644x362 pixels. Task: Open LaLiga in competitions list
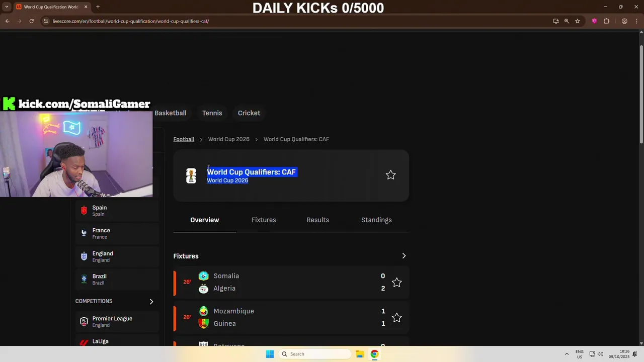point(117,341)
